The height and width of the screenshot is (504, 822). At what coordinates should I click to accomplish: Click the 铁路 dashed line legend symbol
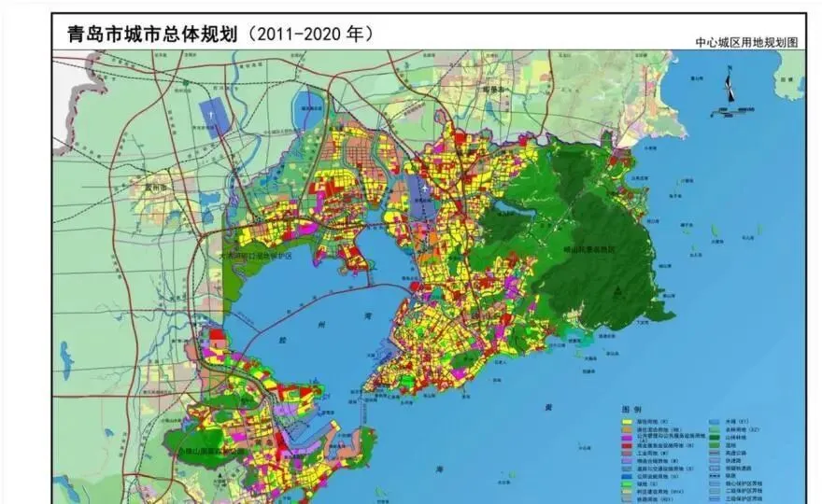[714, 477]
